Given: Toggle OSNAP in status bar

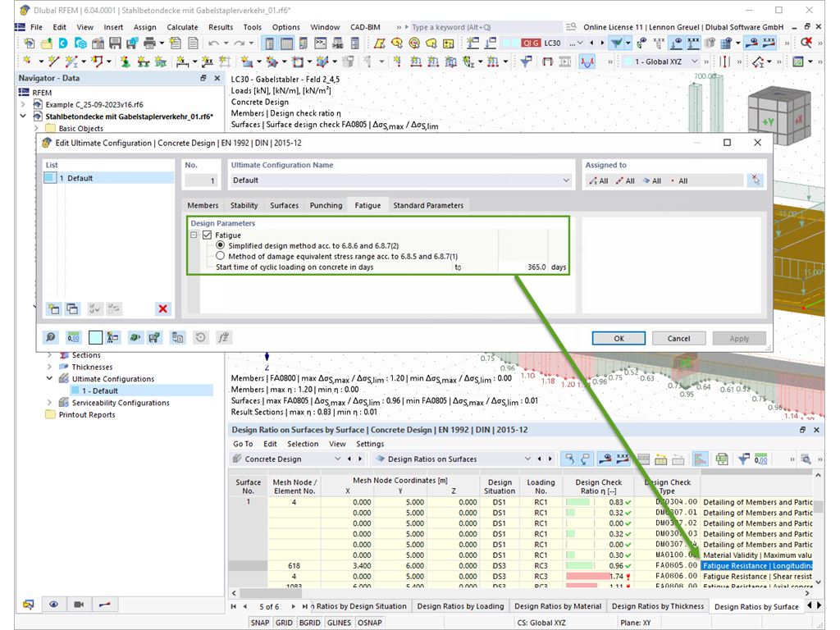Looking at the screenshot, I should coord(370,623).
